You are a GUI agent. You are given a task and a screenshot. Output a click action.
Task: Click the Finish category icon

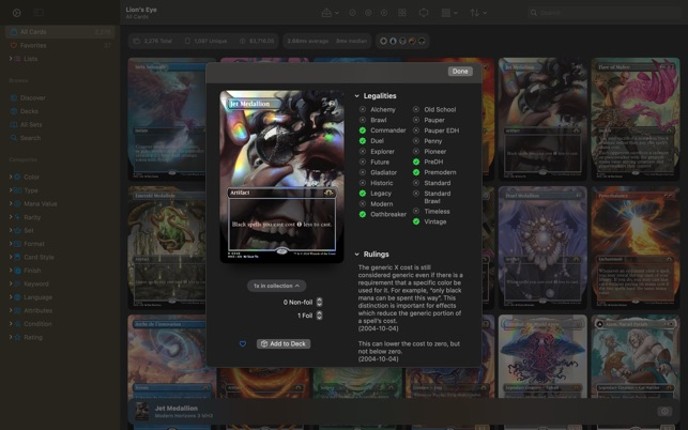pos(18,270)
